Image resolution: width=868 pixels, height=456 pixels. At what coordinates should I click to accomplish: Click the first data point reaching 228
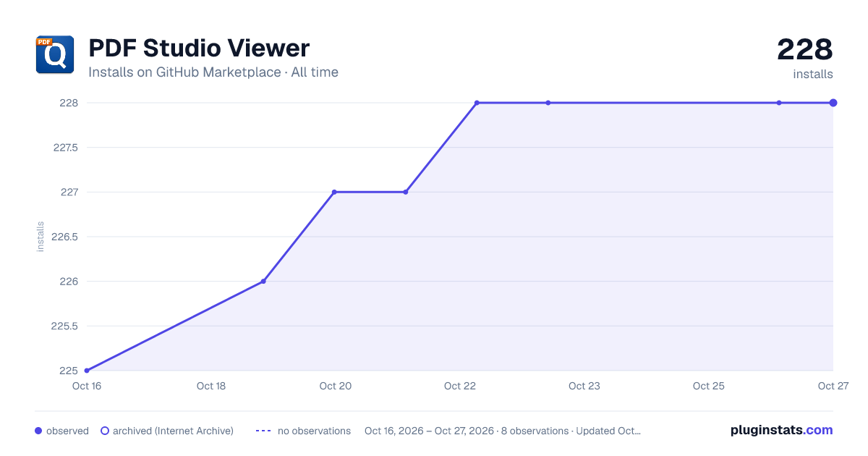pyautogui.click(x=477, y=103)
